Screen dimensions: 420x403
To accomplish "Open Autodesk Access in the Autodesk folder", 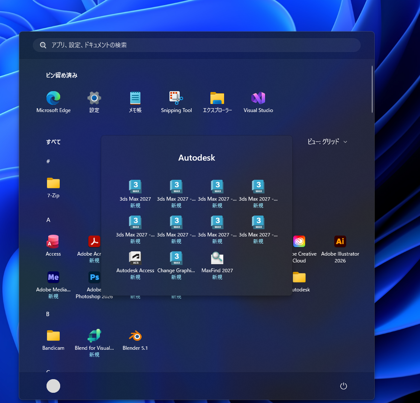I will coord(135,265).
